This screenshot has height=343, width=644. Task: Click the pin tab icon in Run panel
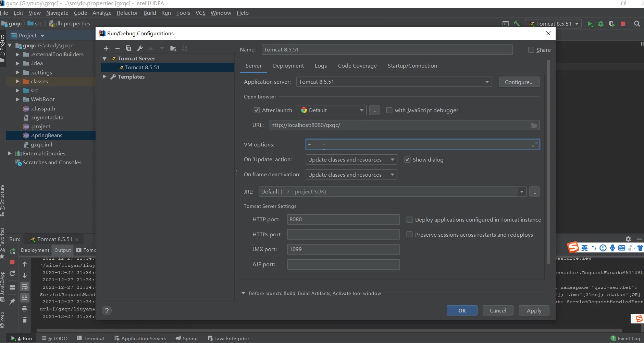[x=12, y=301]
